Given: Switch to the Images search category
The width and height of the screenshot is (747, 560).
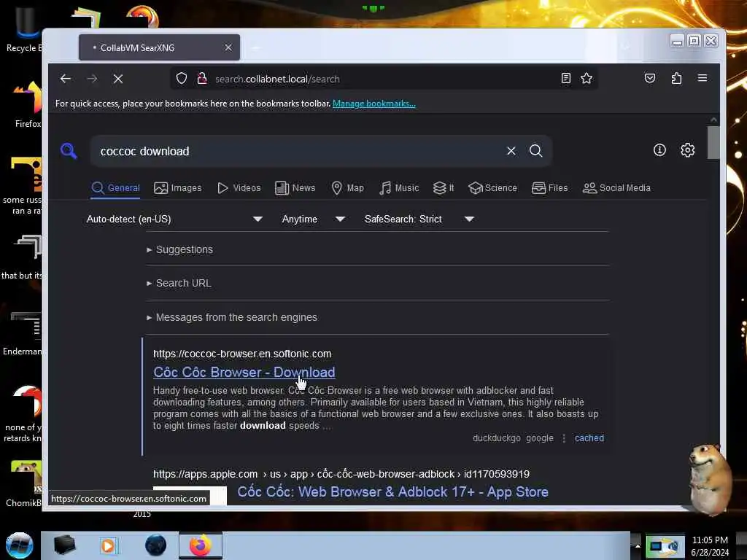Looking at the screenshot, I should point(178,187).
